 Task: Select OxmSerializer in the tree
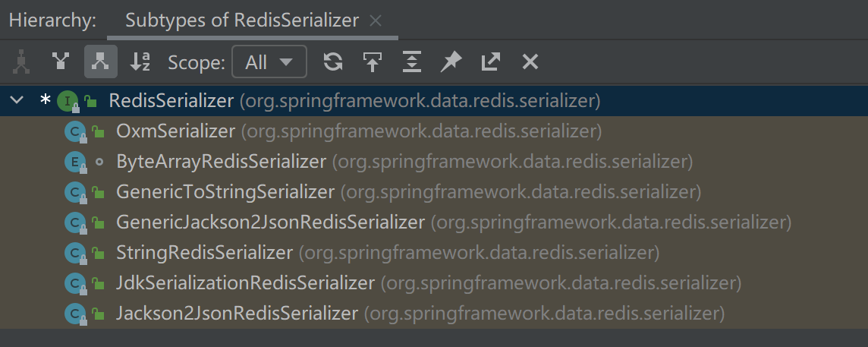tap(175, 131)
